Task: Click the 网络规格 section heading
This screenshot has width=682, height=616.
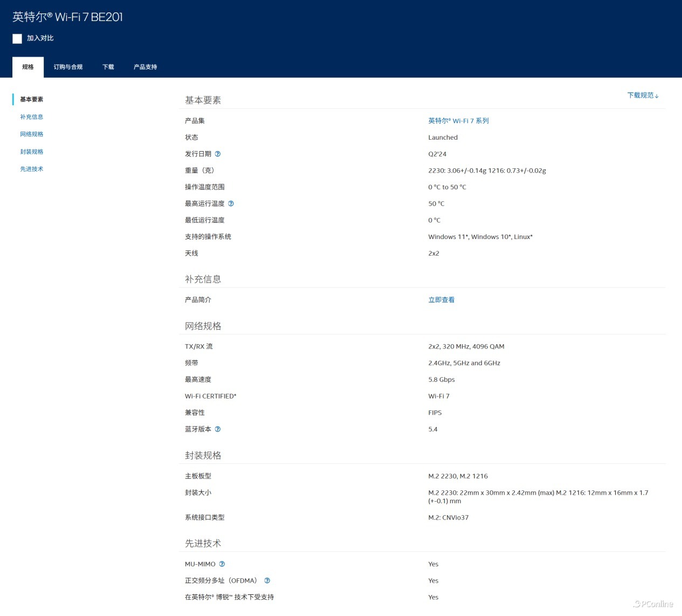Action: click(203, 326)
